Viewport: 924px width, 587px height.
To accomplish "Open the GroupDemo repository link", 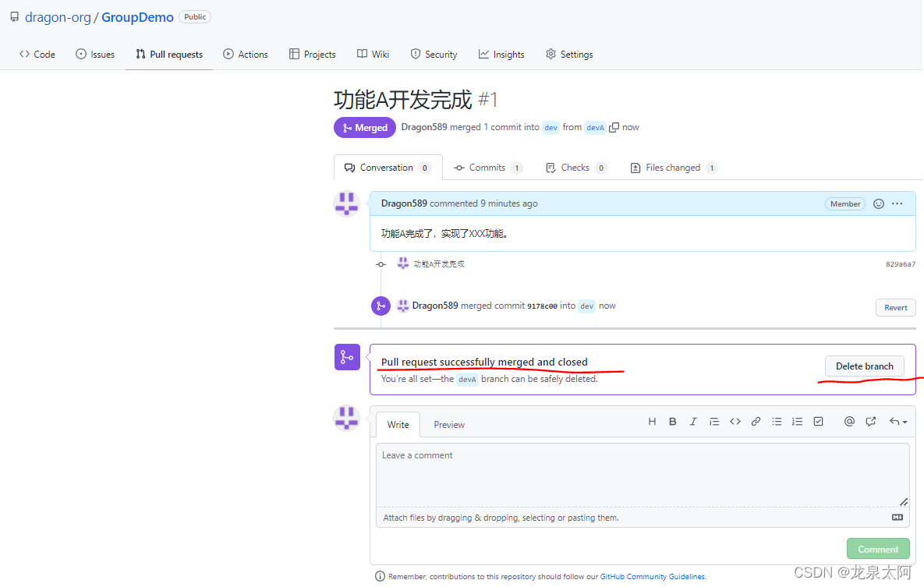I will pos(137,17).
